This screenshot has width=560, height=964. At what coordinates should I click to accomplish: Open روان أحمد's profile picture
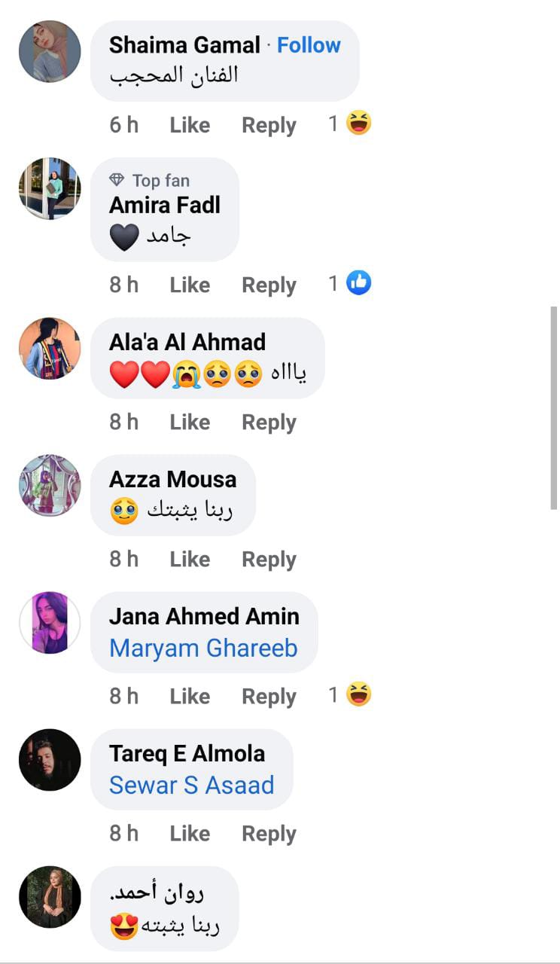click(x=50, y=896)
